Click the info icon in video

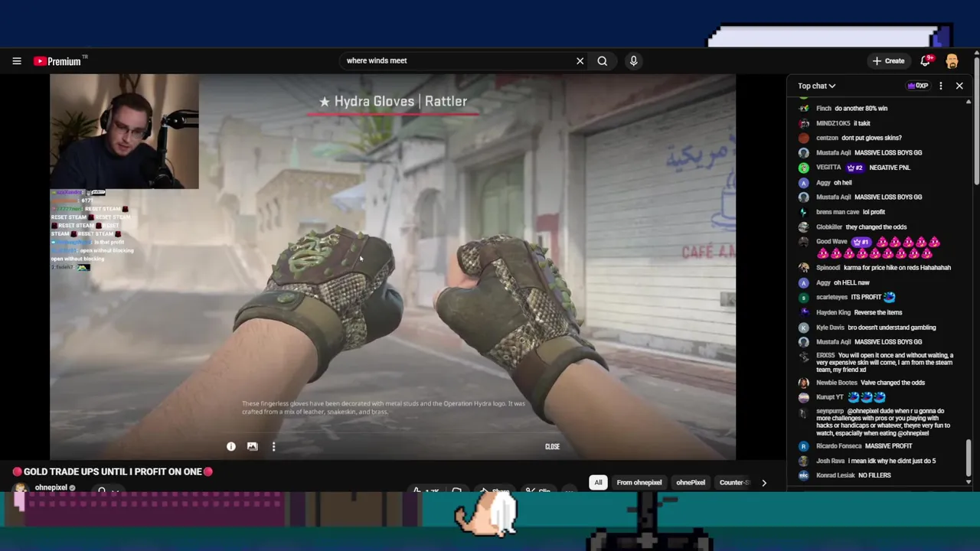[x=230, y=446]
